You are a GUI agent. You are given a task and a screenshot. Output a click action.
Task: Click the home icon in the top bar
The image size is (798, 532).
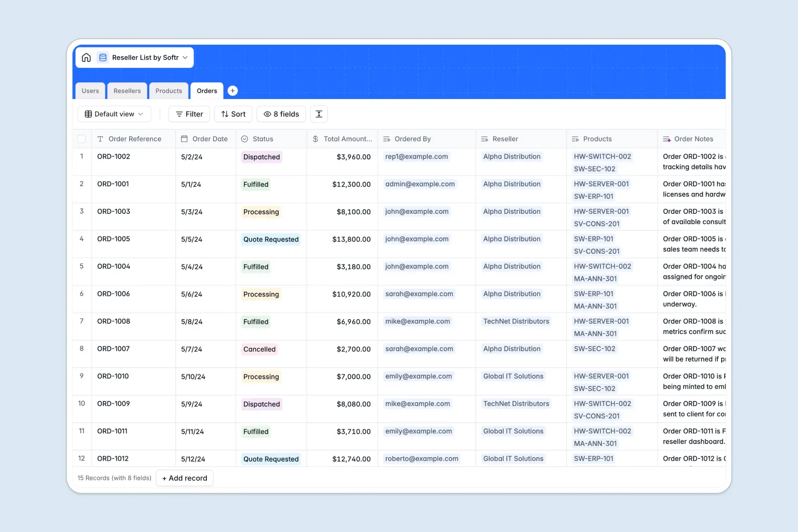[86, 57]
